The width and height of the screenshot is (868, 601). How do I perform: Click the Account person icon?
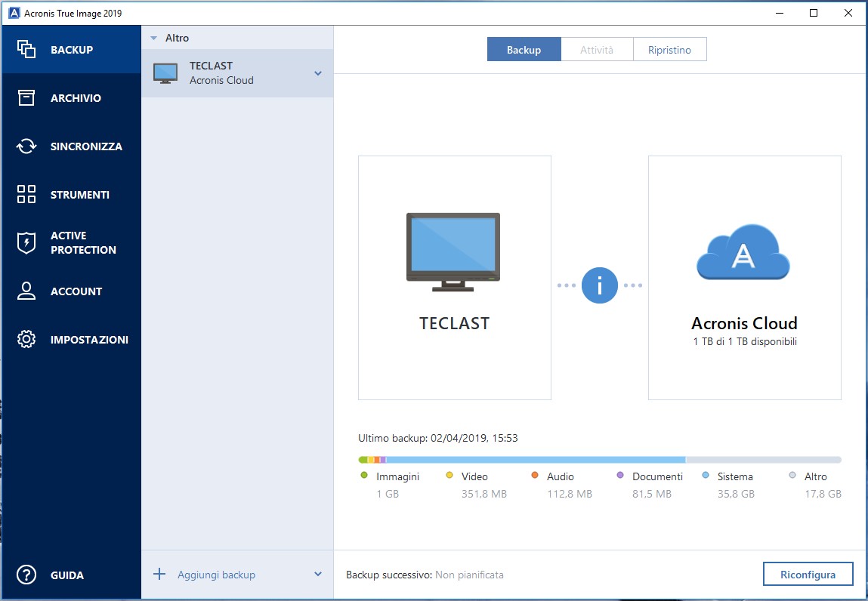26,291
